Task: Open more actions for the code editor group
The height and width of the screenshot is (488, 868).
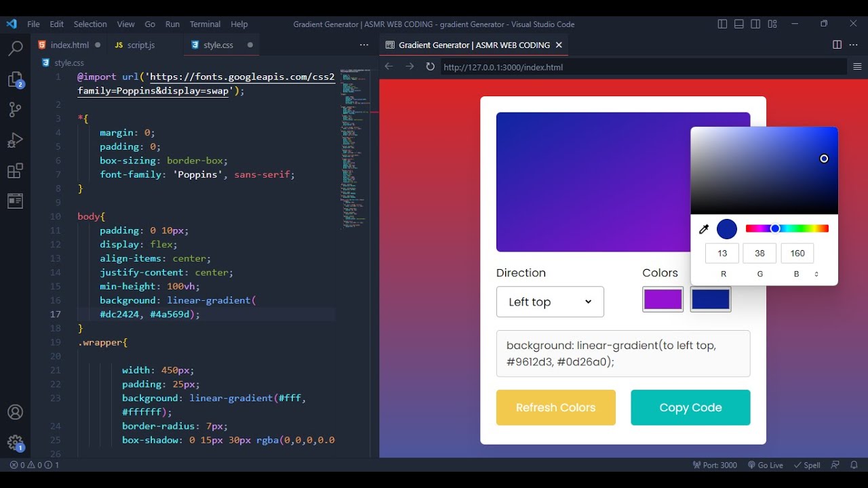Action: tap(364, 45)
